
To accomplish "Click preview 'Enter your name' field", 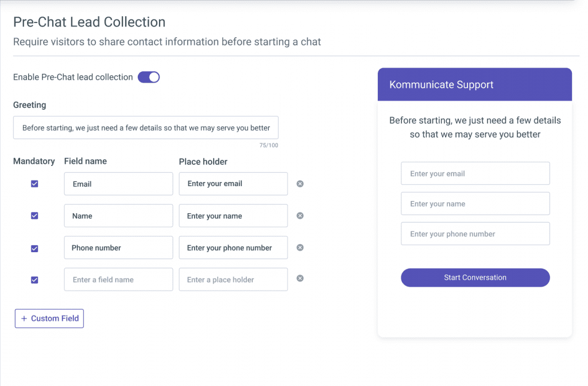I will point(475,204).
